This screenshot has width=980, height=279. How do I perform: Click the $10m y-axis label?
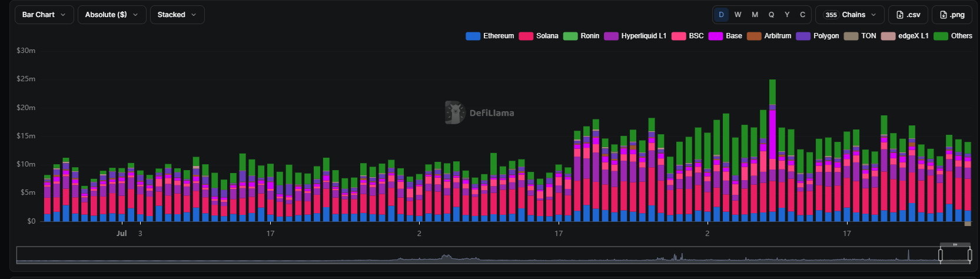point(26,164)
